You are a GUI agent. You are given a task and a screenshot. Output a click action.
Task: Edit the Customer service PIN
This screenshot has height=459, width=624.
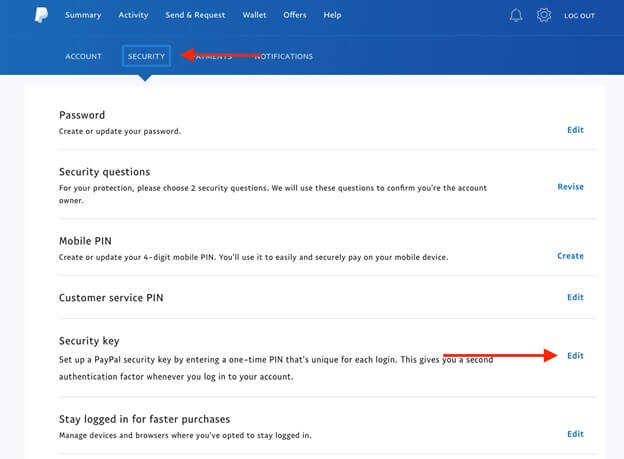pos(575,297)
